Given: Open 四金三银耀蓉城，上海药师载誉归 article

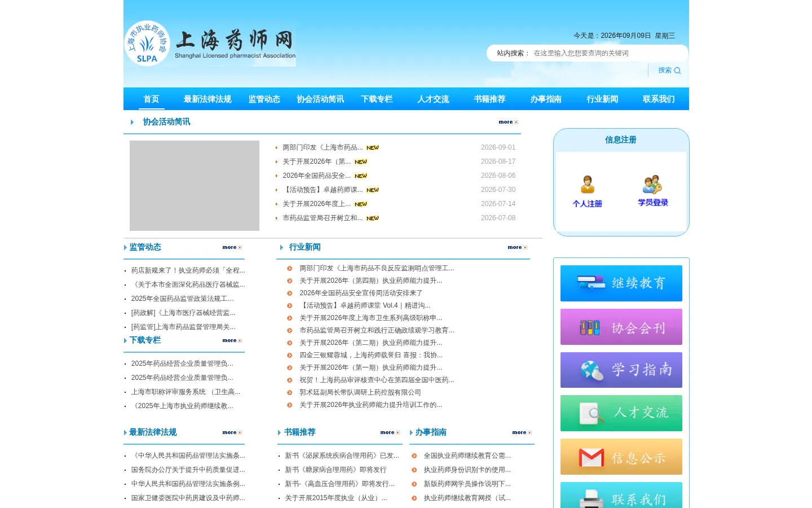Looking at the screenshot, I should (x=371, y=355).
